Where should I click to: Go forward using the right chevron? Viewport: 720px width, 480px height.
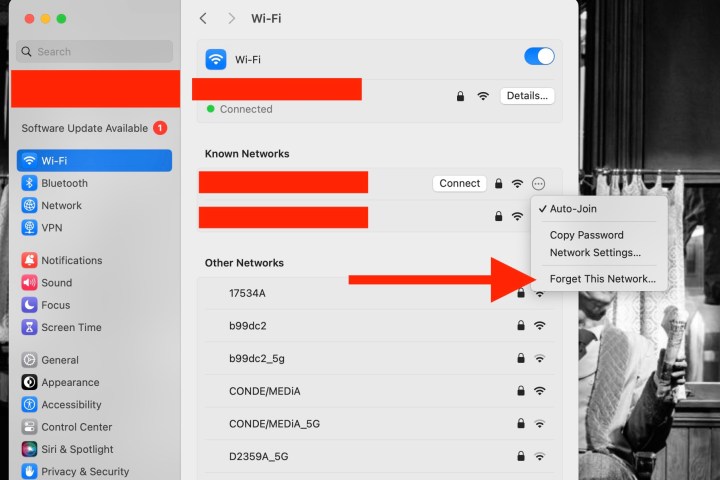(232, 18)
